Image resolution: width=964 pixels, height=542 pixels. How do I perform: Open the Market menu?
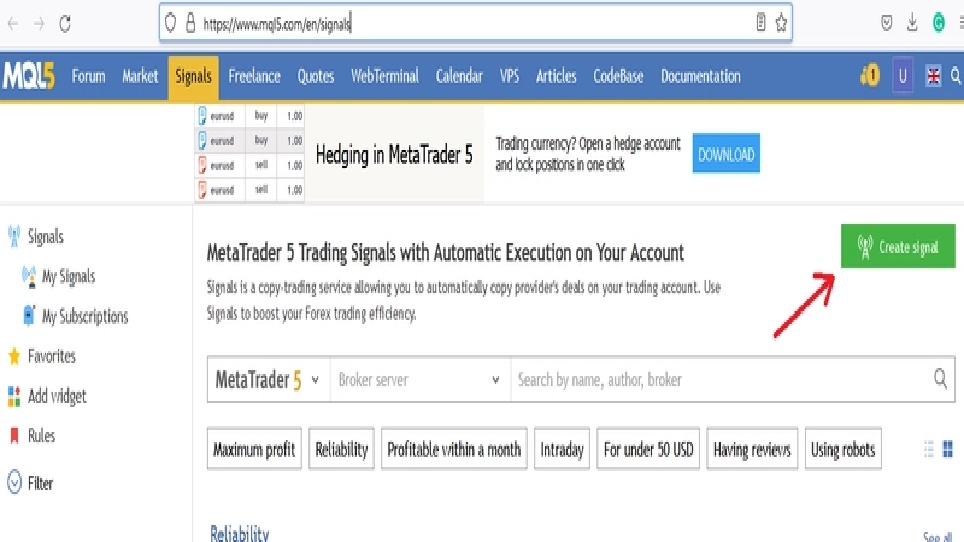tap(140, 76)
